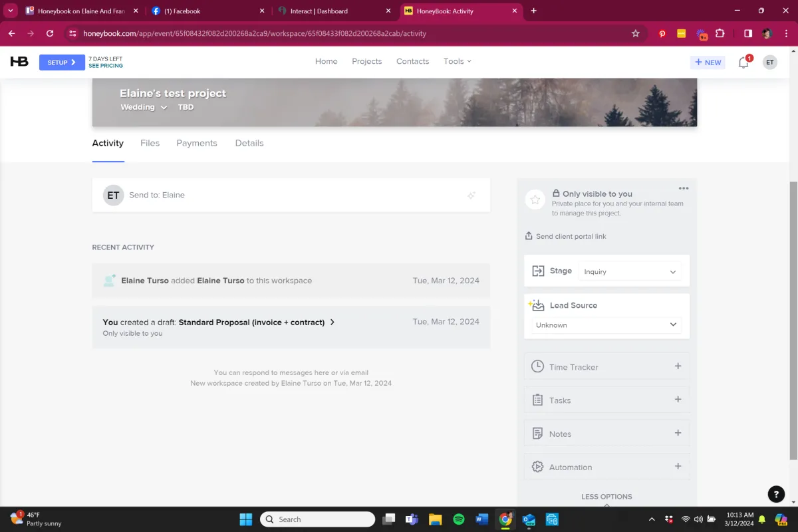This screenshot has height=532, width=798.
Task: Switch to the Facebook browser tab
Action: point(207,11)
